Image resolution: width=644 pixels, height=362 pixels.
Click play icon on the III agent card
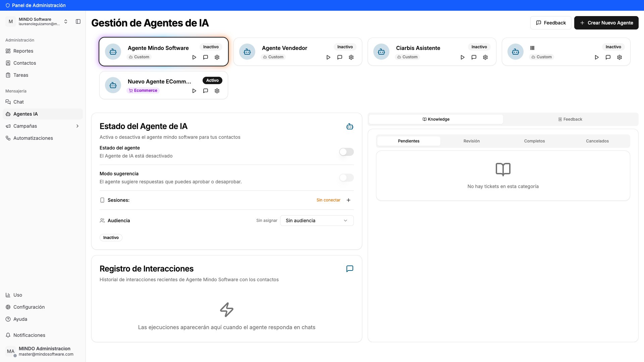click(597, 57)
